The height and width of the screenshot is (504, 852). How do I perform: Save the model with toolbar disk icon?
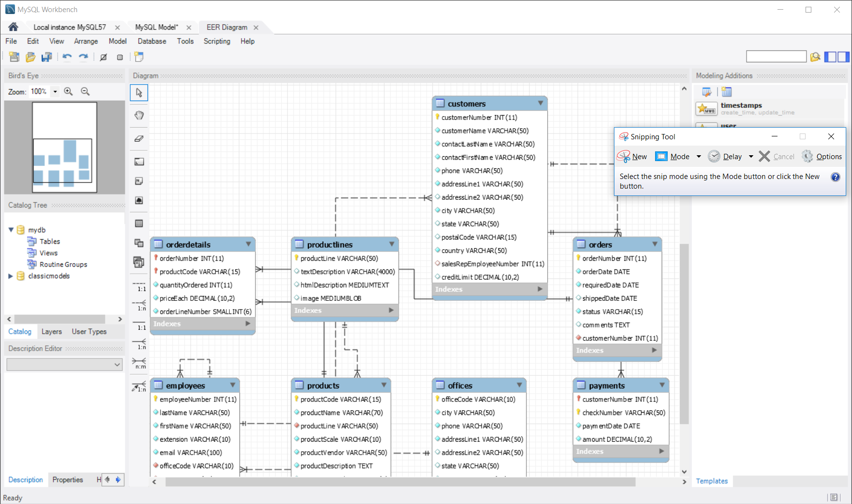point(46,57)
